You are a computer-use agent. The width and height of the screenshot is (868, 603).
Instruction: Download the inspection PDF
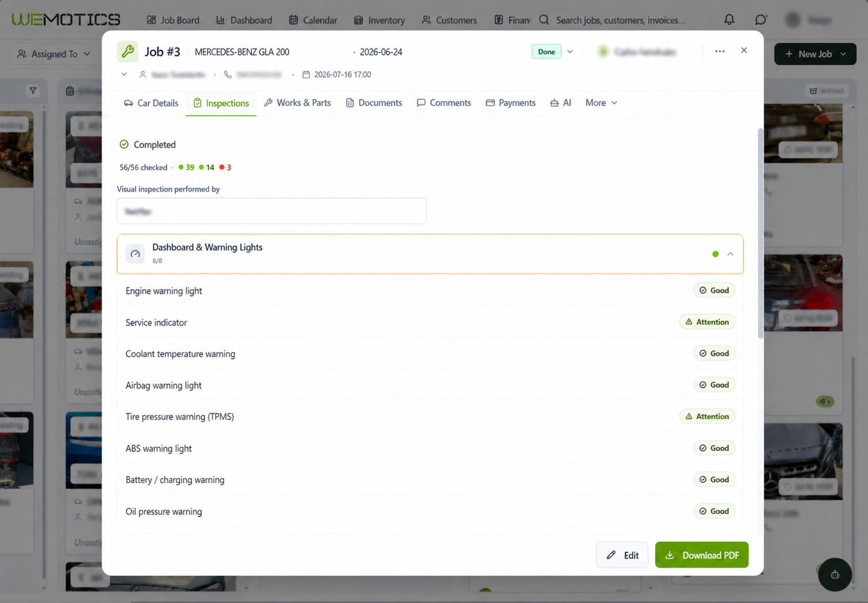(x=701, y=555)
